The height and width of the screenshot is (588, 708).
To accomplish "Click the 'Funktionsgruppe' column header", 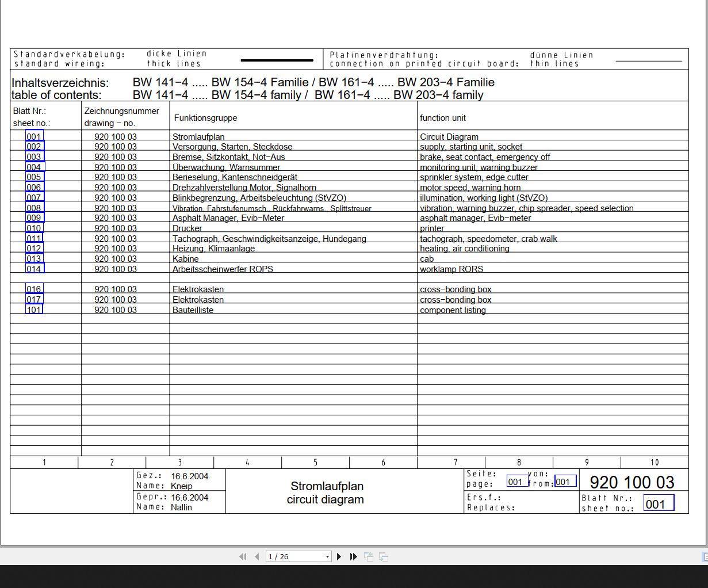I will (205, 118).
